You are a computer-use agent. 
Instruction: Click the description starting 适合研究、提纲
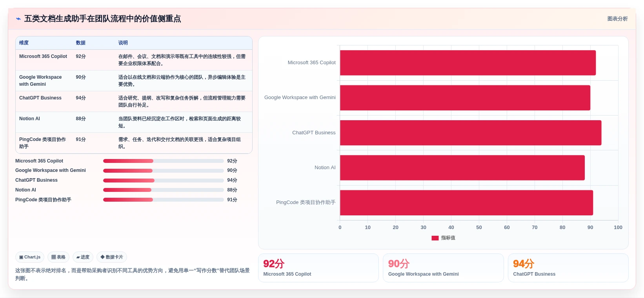(x=182, y=101)
